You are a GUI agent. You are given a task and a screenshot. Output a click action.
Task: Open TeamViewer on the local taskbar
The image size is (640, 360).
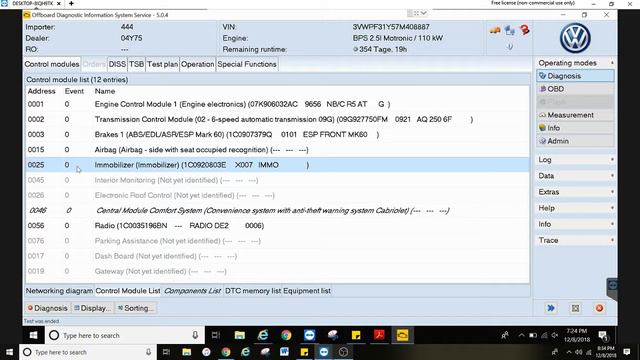pos(324,352)
